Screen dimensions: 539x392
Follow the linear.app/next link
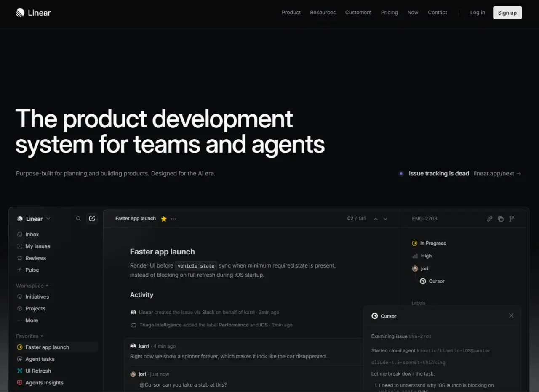pyautogui.click(x=497, y=173)
